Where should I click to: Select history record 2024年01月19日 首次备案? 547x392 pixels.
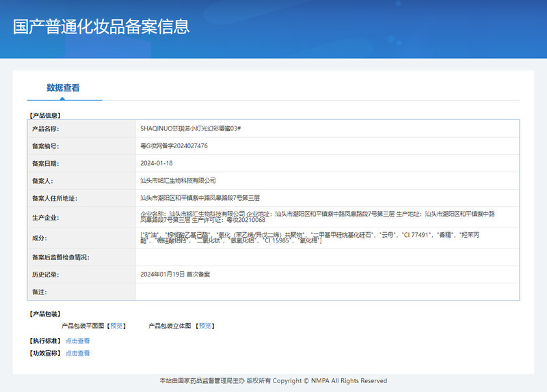[x=175, y=275]
